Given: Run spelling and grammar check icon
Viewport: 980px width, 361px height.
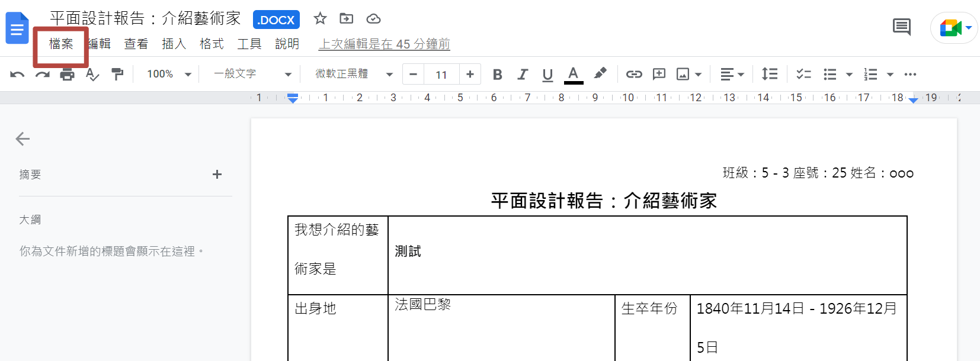Looking at the screenshot, I should [x=92, y=74].
